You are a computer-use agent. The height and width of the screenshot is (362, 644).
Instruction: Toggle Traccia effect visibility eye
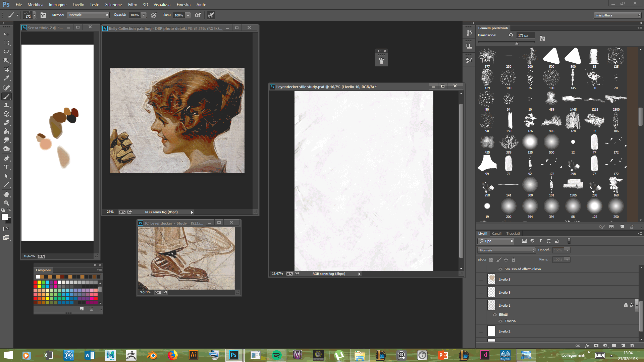[500, 321]
